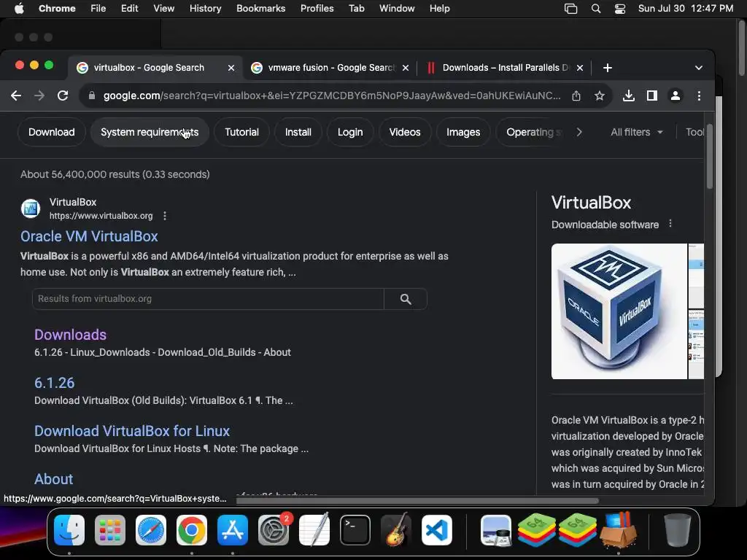Open Preview app in the Dock
This screenshot has height=560, width=747.
(x=496, y=530)
